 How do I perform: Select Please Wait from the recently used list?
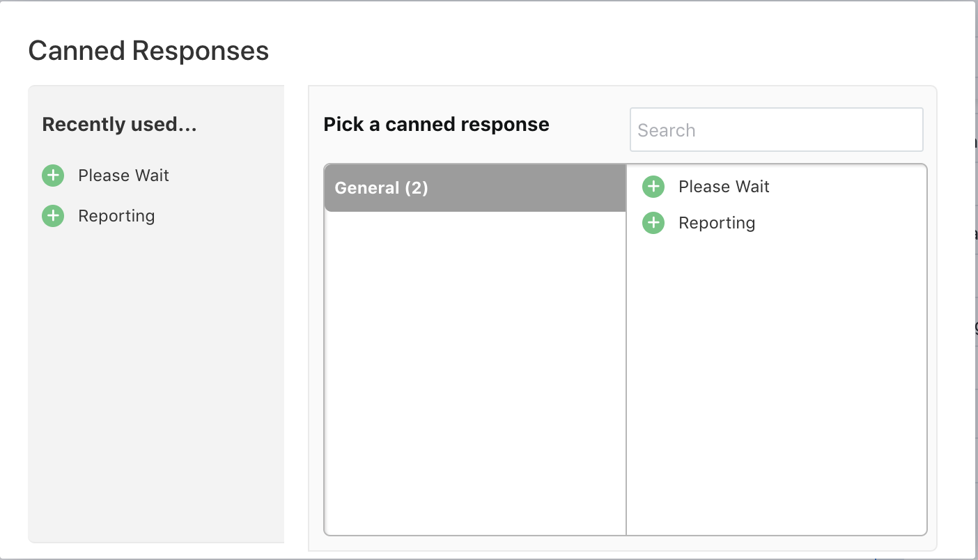pyautogui.click(x=123, y=176)
